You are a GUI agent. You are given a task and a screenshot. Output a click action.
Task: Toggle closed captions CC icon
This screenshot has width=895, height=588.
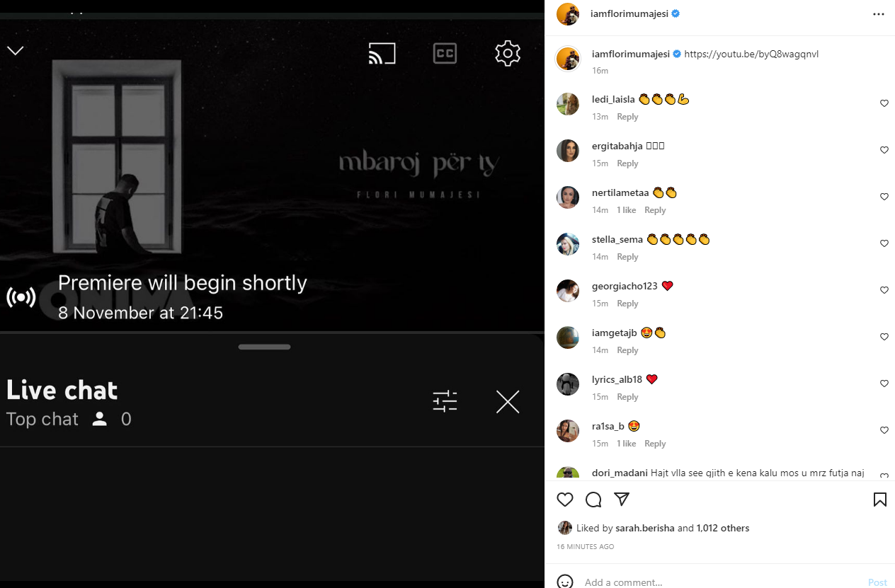coord(445,54)
